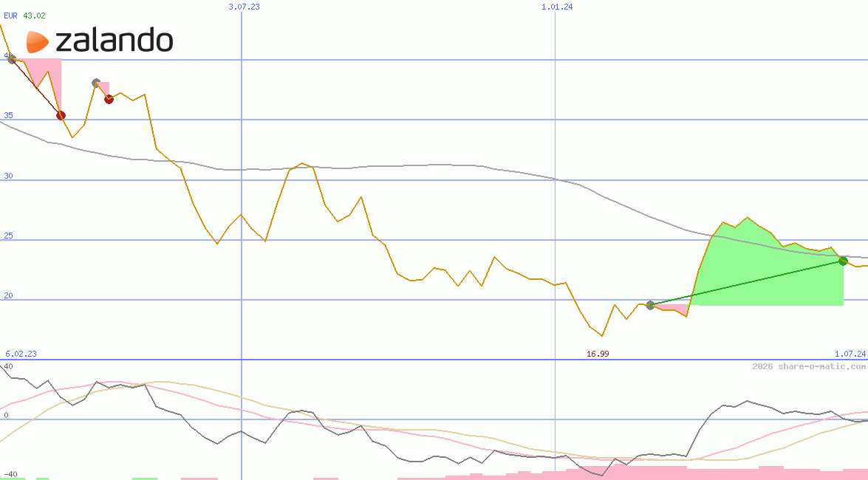The width and height of the screenshot is (868, 480).
Task: Select the gray buy marker near 20 EUR
Action: point(650,305)
